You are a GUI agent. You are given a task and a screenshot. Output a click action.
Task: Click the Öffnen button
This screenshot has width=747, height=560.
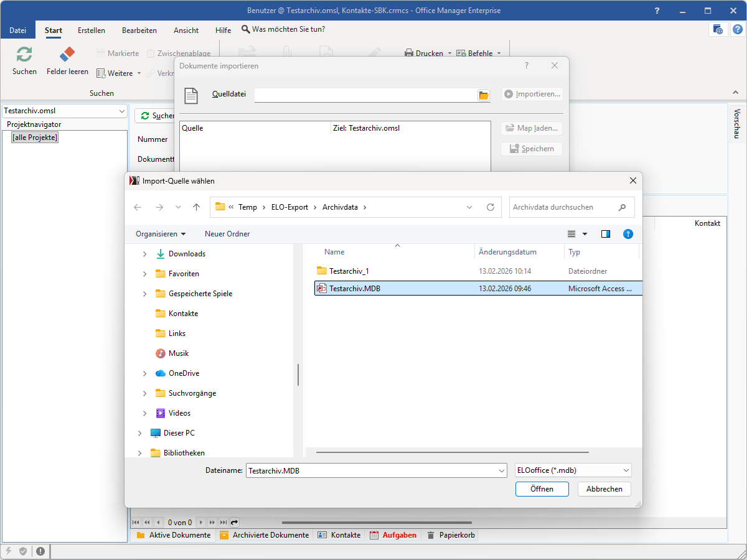tap(542, 489)
